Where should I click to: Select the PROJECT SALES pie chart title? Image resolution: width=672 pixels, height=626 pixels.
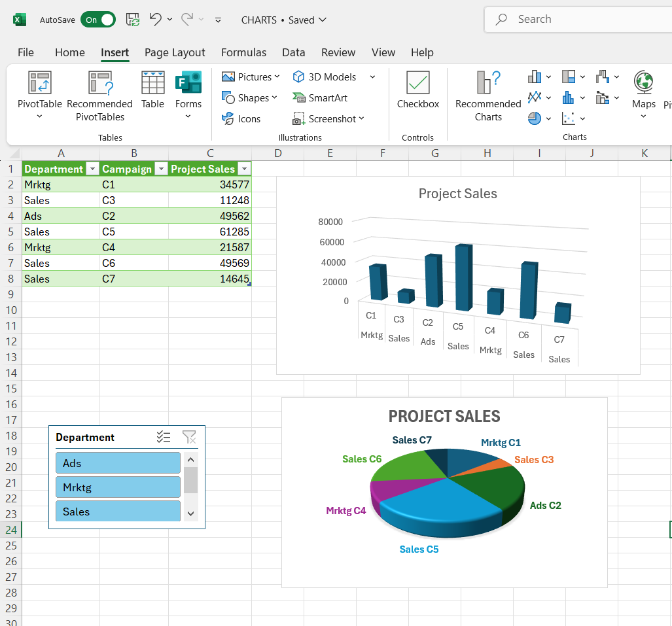444,416
